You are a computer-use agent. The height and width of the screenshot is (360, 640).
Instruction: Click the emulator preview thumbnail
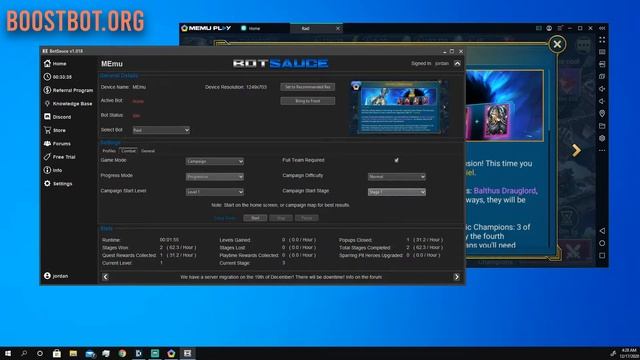398,107
